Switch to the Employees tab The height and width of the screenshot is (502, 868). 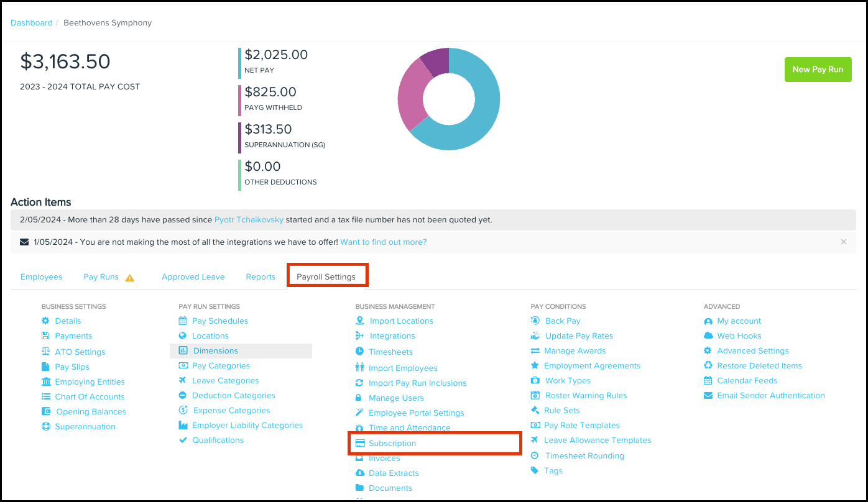pyautogui.click(x=42, y=277)
